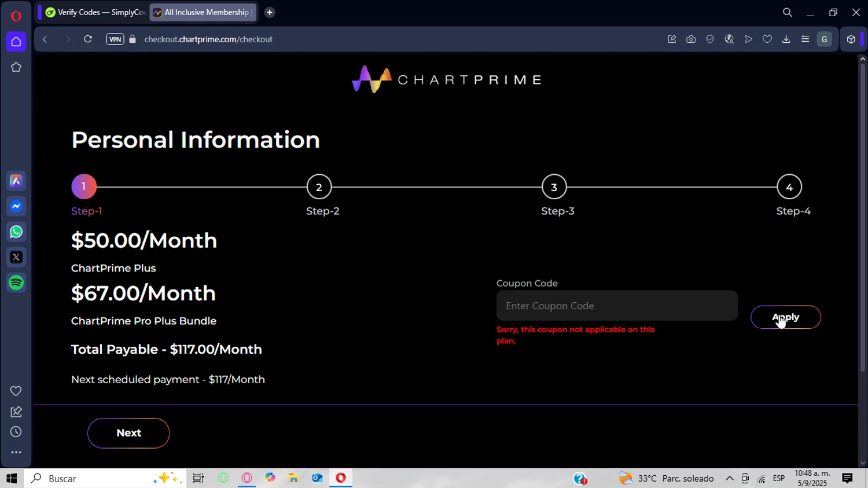Image resolution: width=868 pixels, height=488 pixels.
Task: Click the ChartPrime logo
Action: click(447, 79)
